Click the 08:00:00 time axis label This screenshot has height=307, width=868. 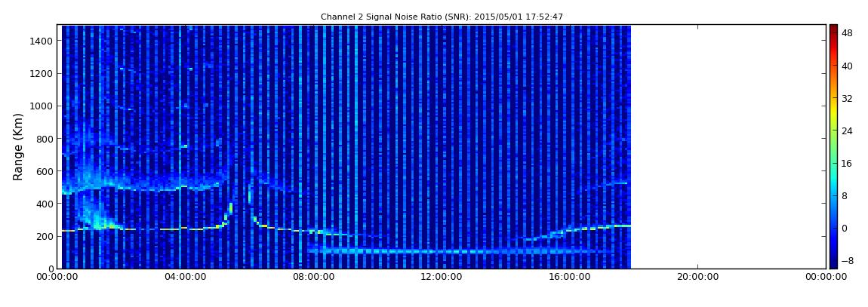click(x=313, y=277)
